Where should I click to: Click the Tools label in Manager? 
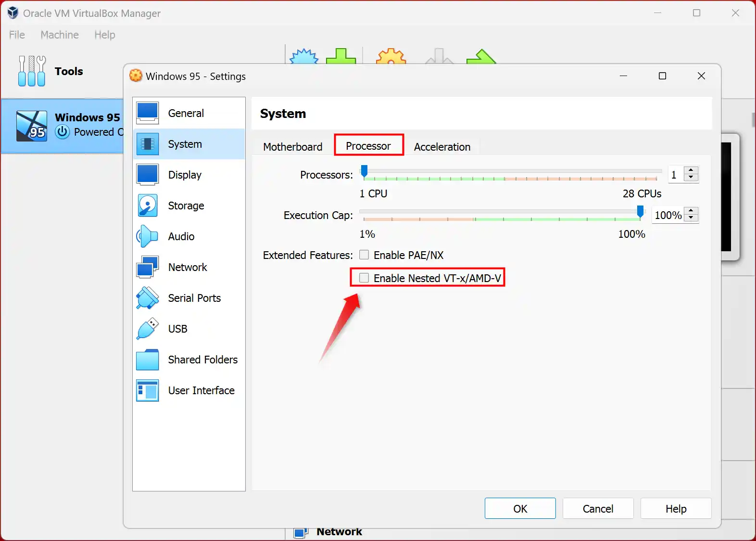(69, 71)
